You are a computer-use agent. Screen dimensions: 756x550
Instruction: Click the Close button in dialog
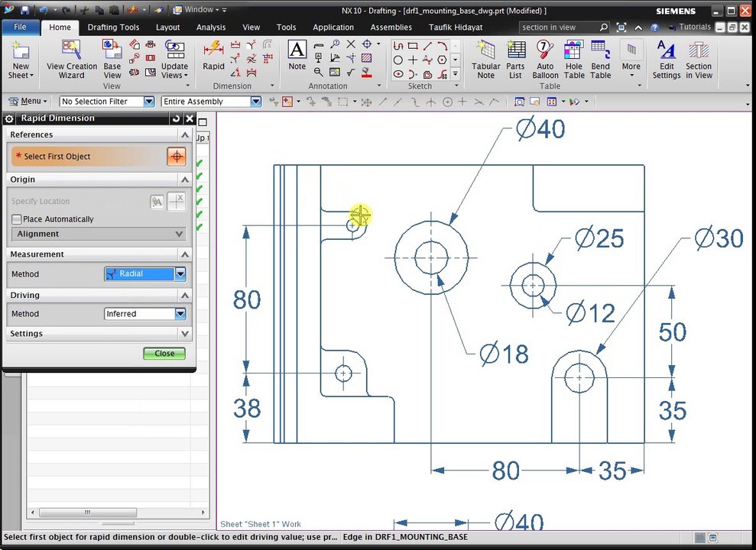point(164,354)
